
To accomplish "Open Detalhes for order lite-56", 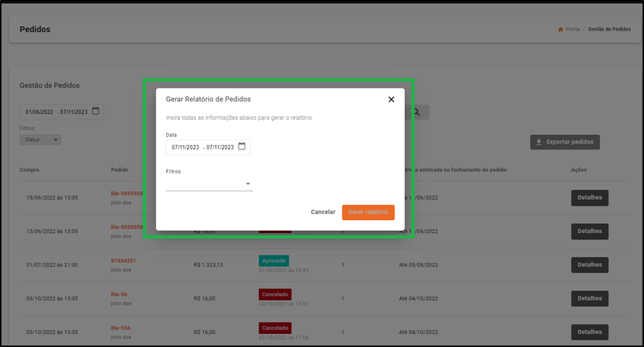I will tap(590, 298).
